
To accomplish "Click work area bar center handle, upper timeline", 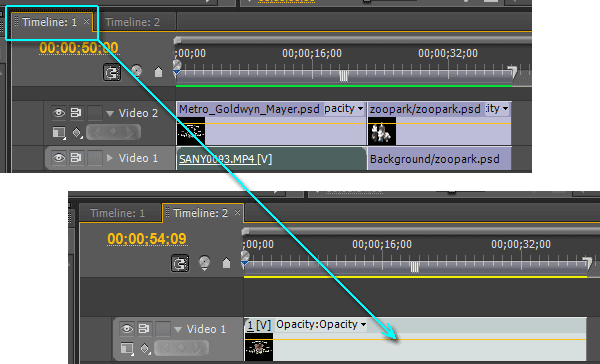I will [x=344, y=76].
